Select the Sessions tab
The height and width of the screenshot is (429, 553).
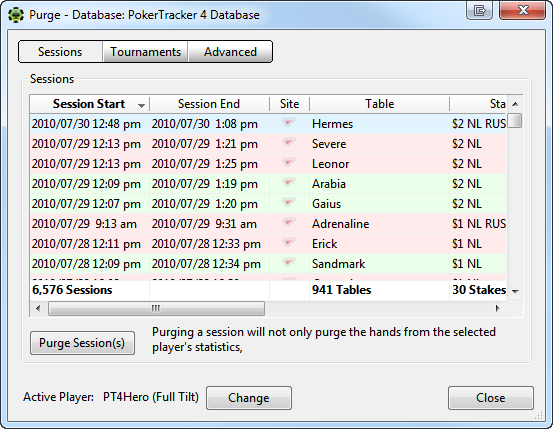click(60, 52)
